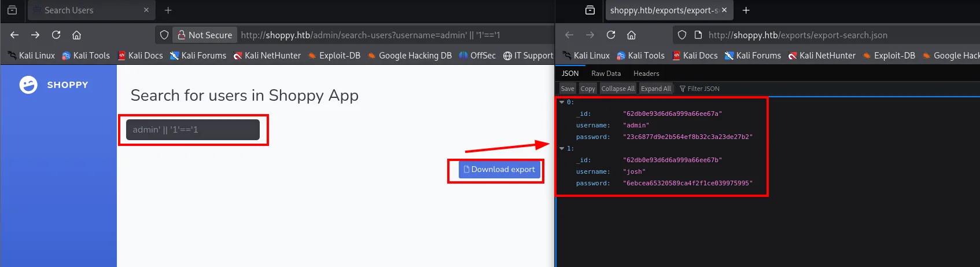This screenshot has width=980, height=267.
Task: Open Exploit-DB bookmark in left browser
Action: [x=334, y=56]
